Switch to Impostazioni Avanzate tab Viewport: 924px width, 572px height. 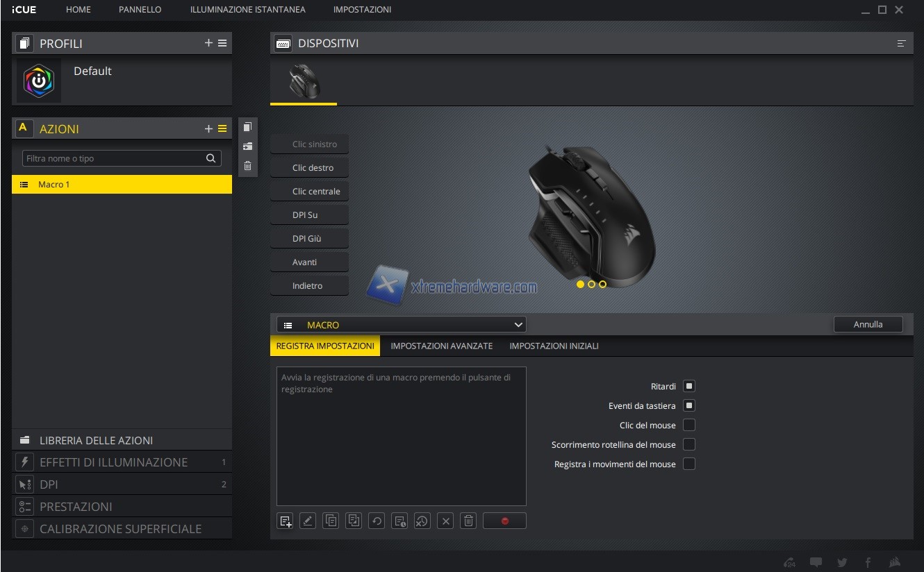441,346
